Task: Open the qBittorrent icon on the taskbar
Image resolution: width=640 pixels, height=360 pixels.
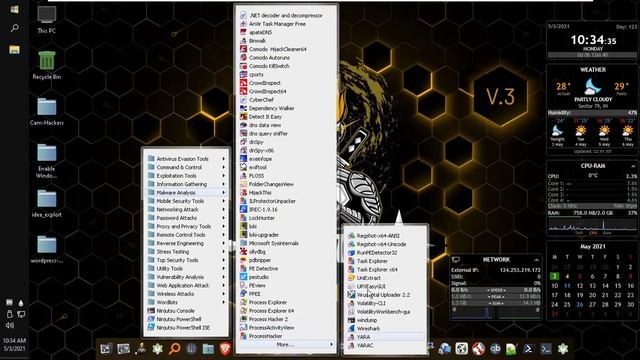Action: (495, 349)
